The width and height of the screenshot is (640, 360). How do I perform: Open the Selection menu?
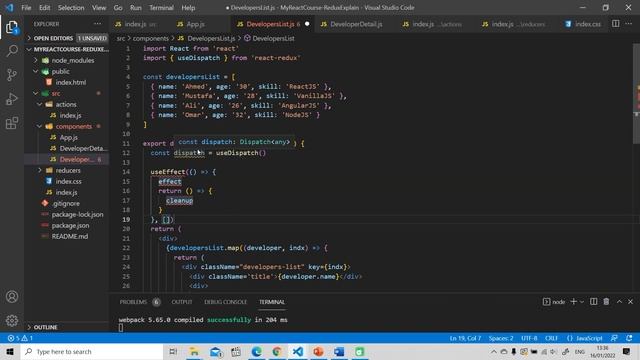click(x=71, y=8)
